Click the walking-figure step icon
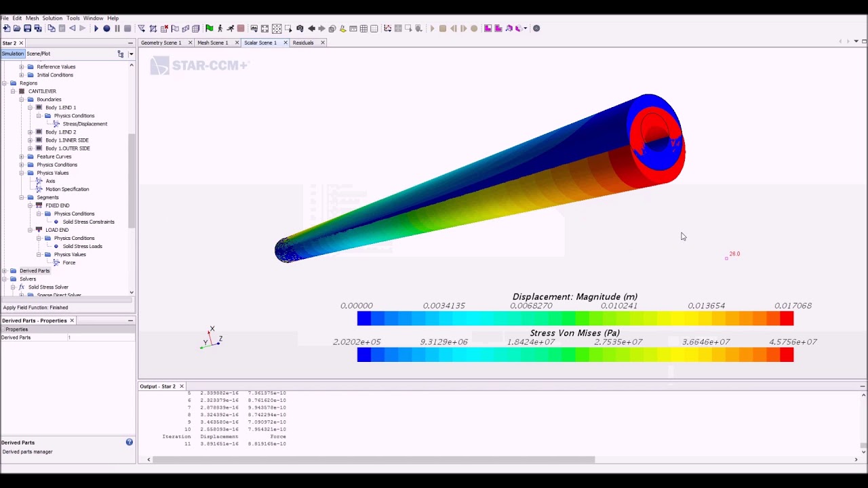This screenshot has width=868, height=488. pos(220,28)
